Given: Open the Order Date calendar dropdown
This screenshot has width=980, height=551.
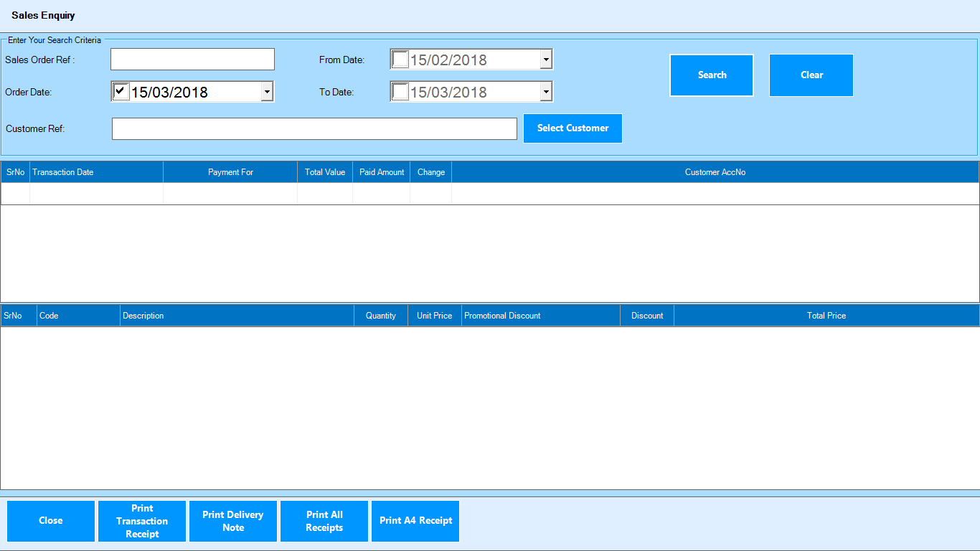Looking at the screenshot, I should tap(267, 92).
